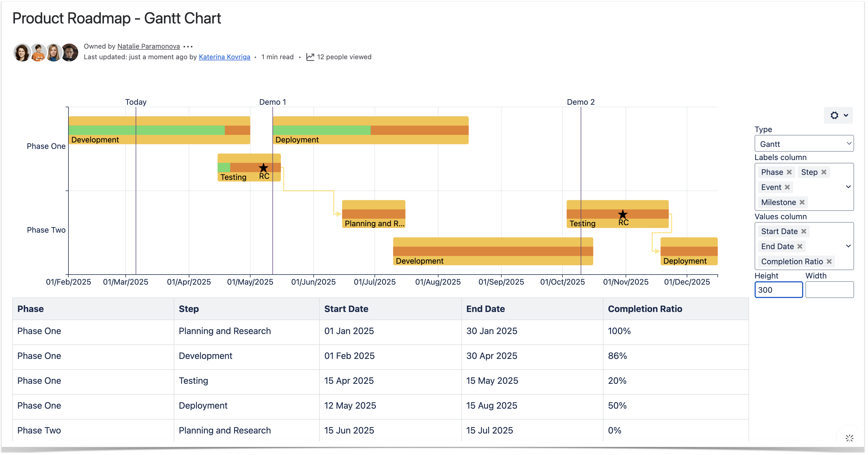Screen dimensions: 868x455
Task: Click the page views analytics icon
Action: click(x=310, y=57)
